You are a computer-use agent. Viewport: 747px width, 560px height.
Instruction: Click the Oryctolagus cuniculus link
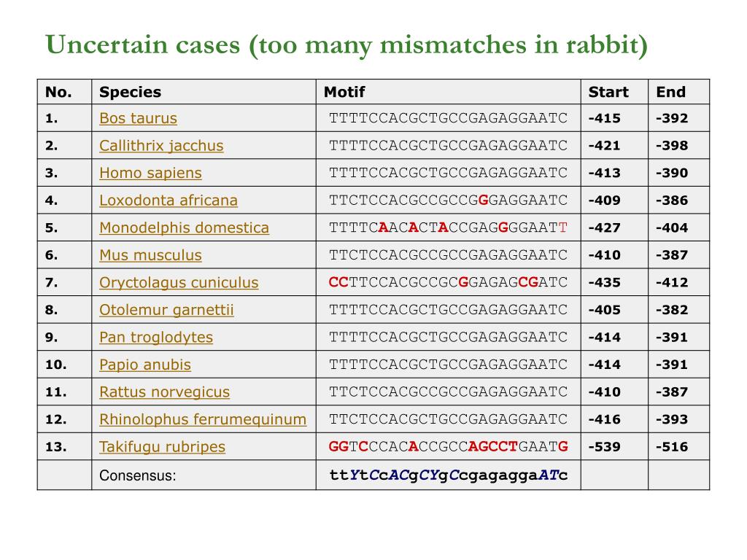click(179, 282)
